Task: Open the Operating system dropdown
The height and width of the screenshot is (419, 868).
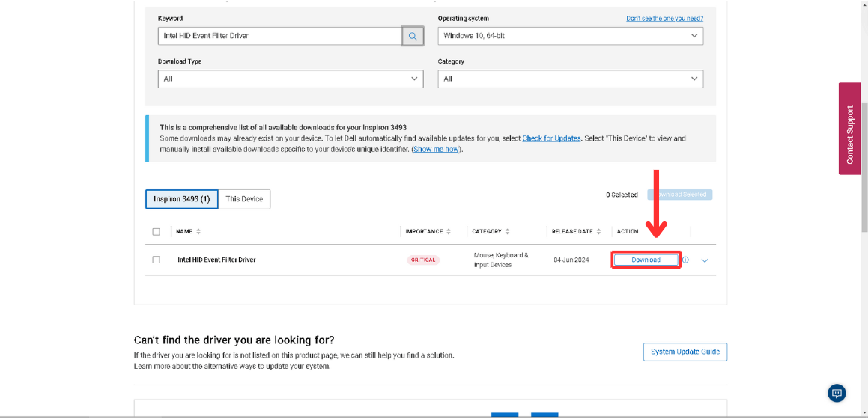Action: click(570, 36)
